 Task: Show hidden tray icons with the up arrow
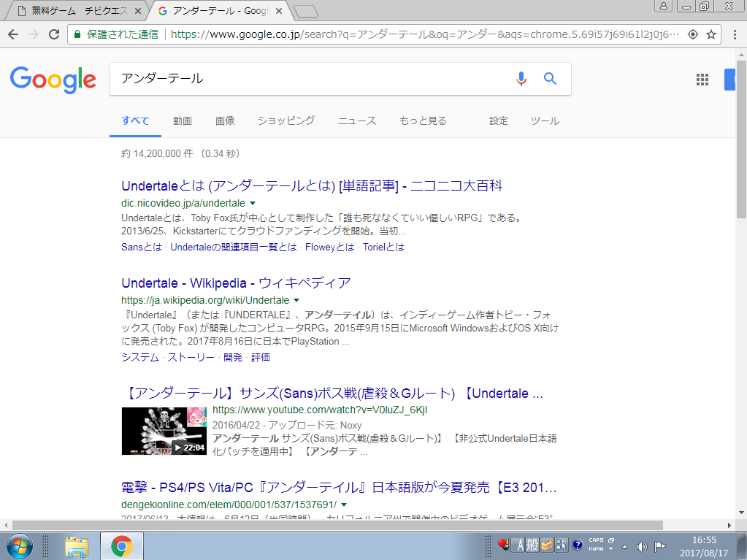(x=624, y=546)
